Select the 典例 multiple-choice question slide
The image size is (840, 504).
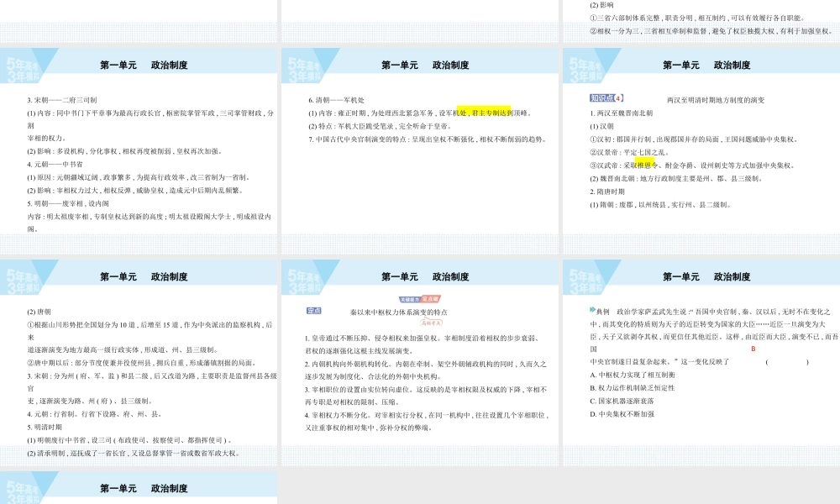point(701,362)
